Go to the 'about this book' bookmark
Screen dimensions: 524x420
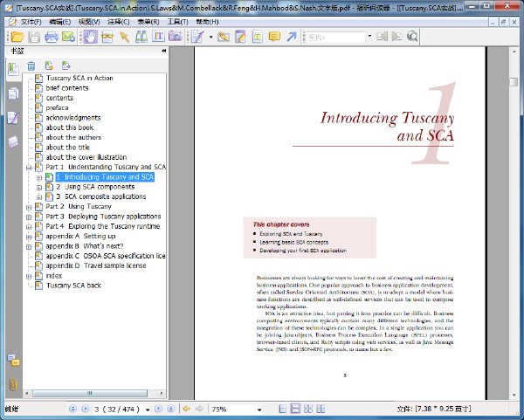(x=70, y=127)
